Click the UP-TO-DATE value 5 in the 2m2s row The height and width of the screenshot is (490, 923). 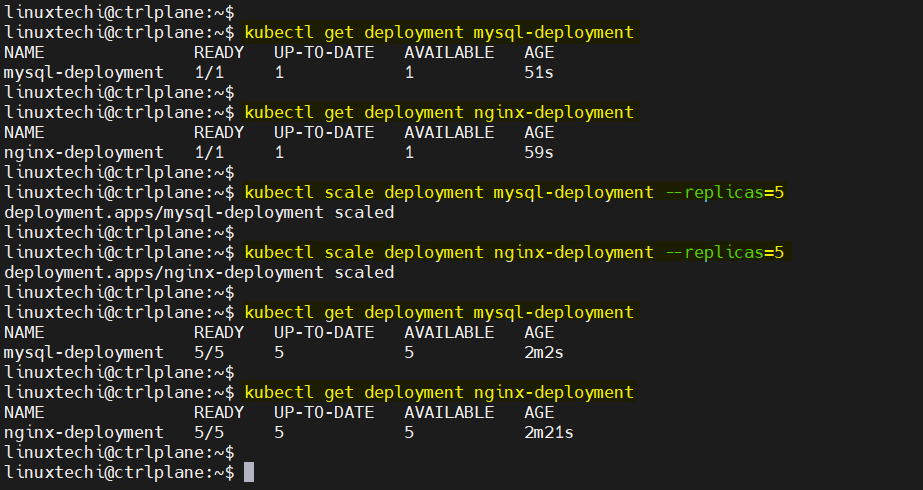coord(279,353)
